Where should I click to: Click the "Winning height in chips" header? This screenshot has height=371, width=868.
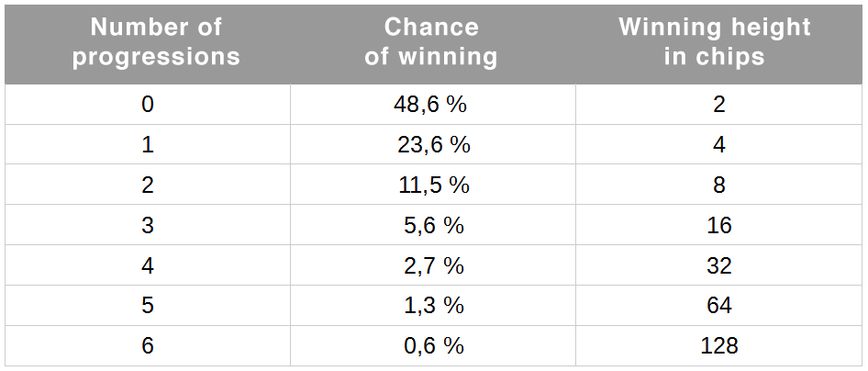(x=715, y=42)
